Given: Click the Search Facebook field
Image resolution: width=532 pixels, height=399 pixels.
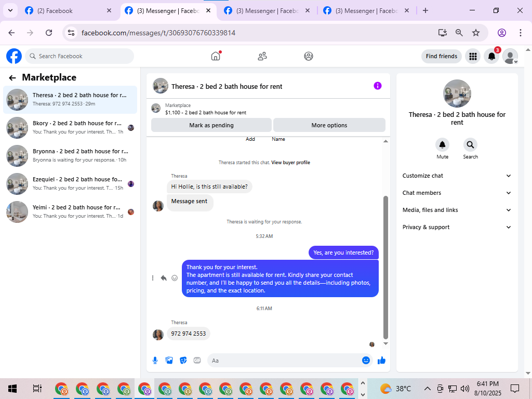Looking at the screenshot, I should coord(79,56).
